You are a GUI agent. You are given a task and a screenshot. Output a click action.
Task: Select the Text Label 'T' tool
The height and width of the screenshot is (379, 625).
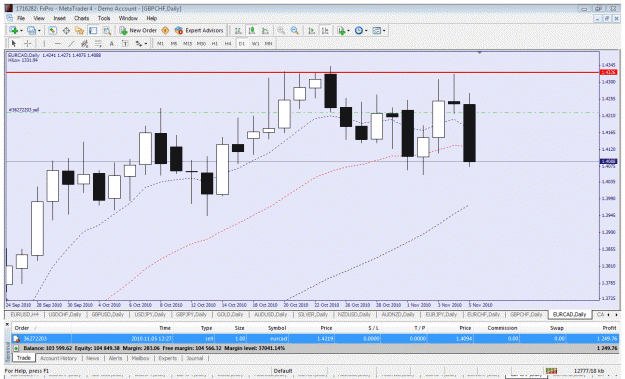[x=125, y=43]
